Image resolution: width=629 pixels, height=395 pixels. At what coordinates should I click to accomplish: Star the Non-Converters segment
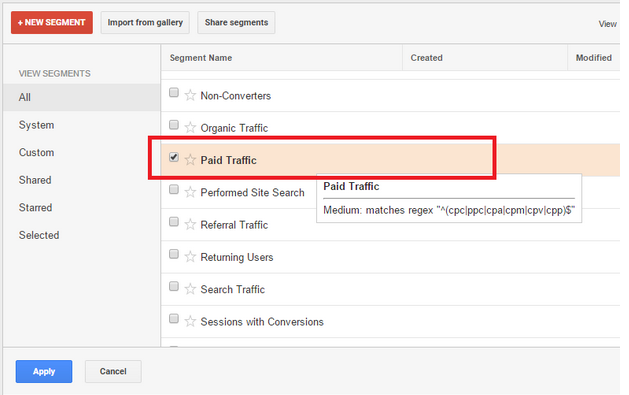(x=190, y=95)
